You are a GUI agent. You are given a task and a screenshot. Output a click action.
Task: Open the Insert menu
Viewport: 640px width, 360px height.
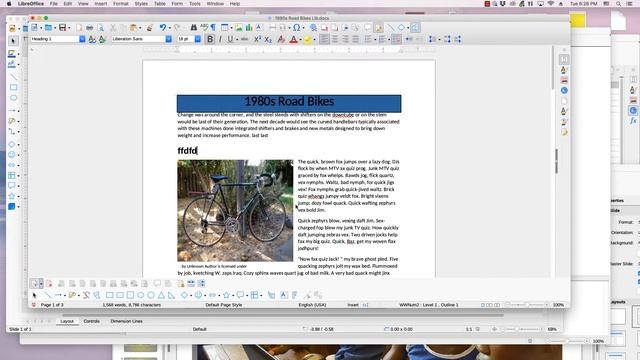coord(101,4)
